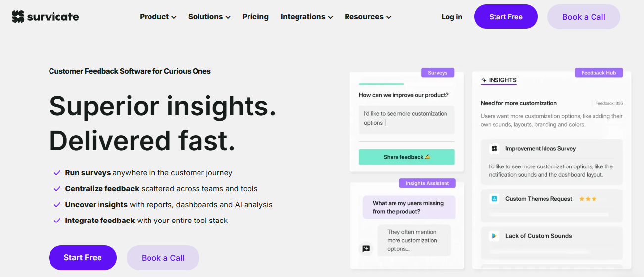Open the Resources dropdown menu
This screenshot has width=644, height=277.
(368, 17)
